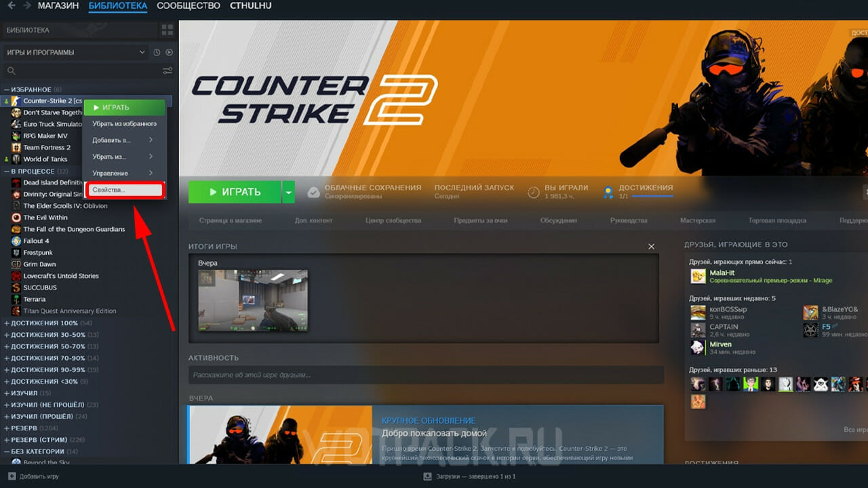
Task: Open CAPTAIN friend avatar
Action: coord(698,330)
